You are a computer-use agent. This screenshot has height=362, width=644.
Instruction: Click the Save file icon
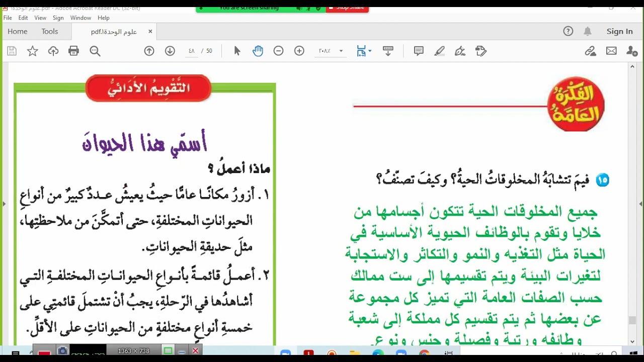click(x=12, y=51)
